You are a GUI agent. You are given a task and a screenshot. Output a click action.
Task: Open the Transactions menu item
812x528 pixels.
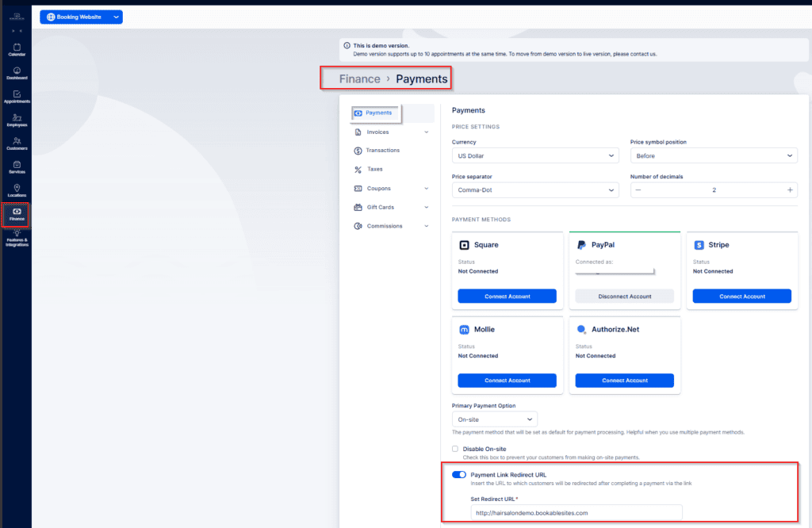tap(383, 151)
